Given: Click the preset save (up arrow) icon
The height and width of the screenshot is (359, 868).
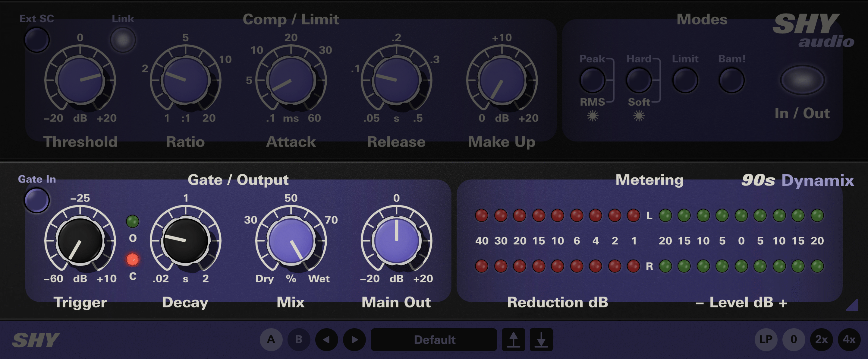Looking at the screenshot, I should pos(514,340).
